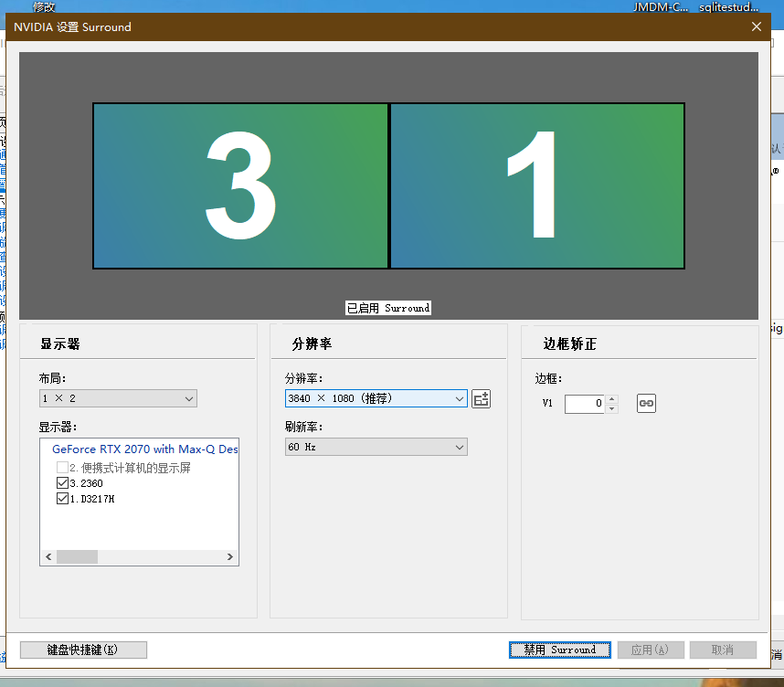Click the 应用 (Apply) button

[x=650, y=650]
